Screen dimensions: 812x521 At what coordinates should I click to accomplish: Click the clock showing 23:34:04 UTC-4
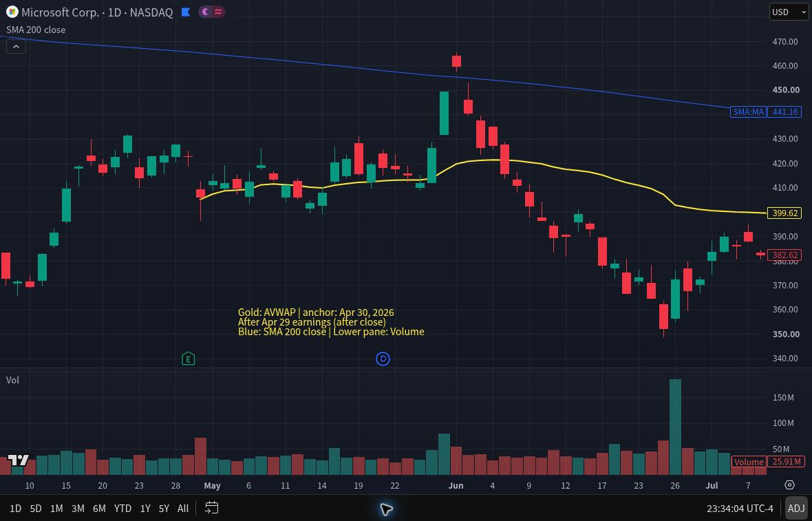pyautogui.click(x=740, y=508)
